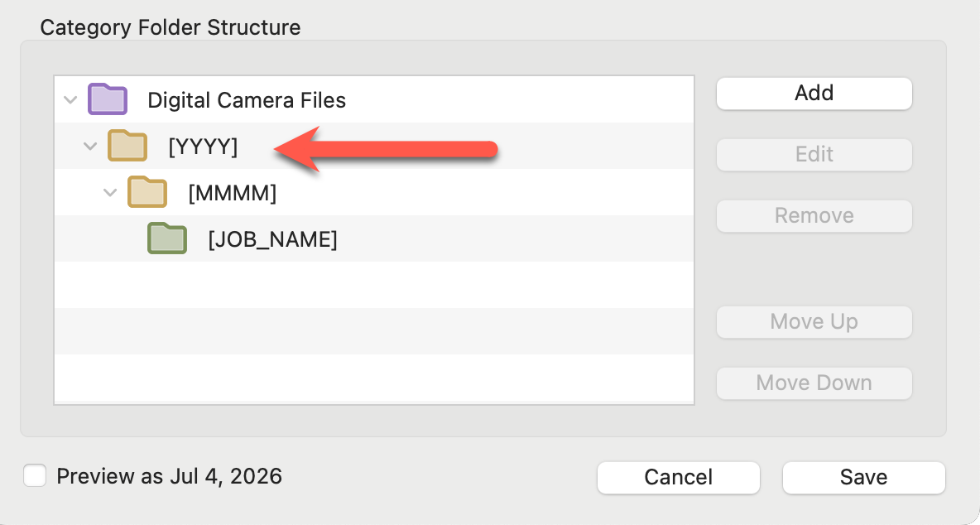
Task: Collapse the Digital Camera Files tree node
Action: 70,100
